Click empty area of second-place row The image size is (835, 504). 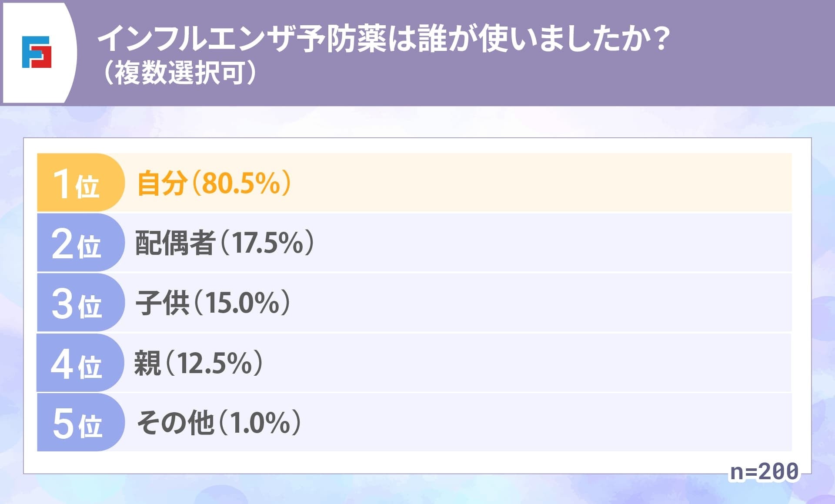click(x=522, y=243)
